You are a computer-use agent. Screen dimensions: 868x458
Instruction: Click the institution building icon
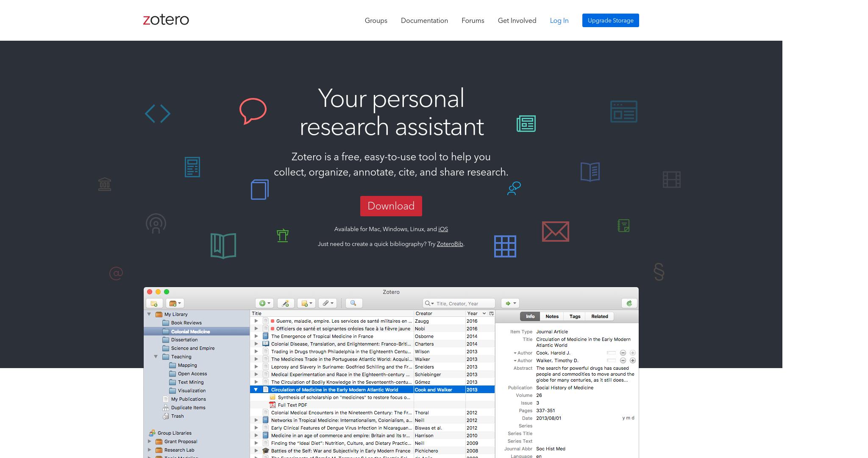point(105,184)
